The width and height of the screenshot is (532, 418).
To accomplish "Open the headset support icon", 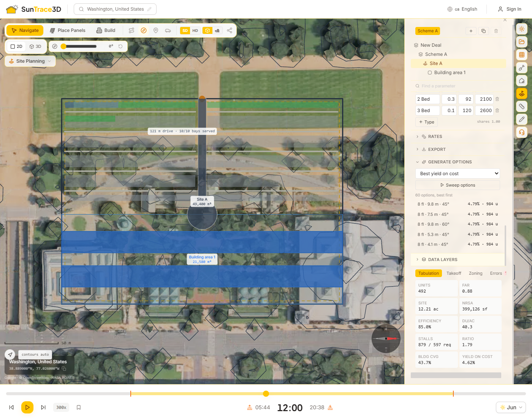I will [x=522, y=132].
